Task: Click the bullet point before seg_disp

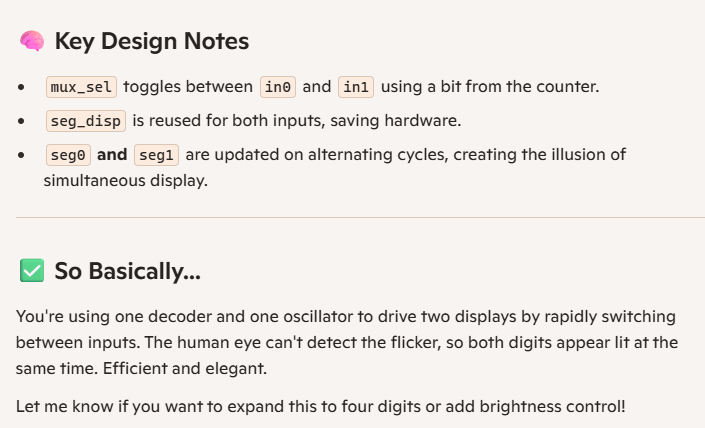Action: click(x=21, y=121)
